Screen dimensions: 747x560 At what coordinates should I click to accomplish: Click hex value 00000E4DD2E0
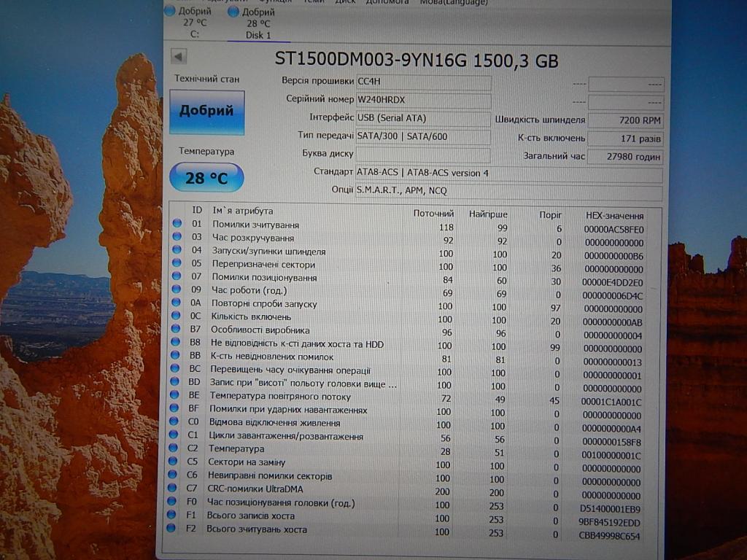point(612,282)
